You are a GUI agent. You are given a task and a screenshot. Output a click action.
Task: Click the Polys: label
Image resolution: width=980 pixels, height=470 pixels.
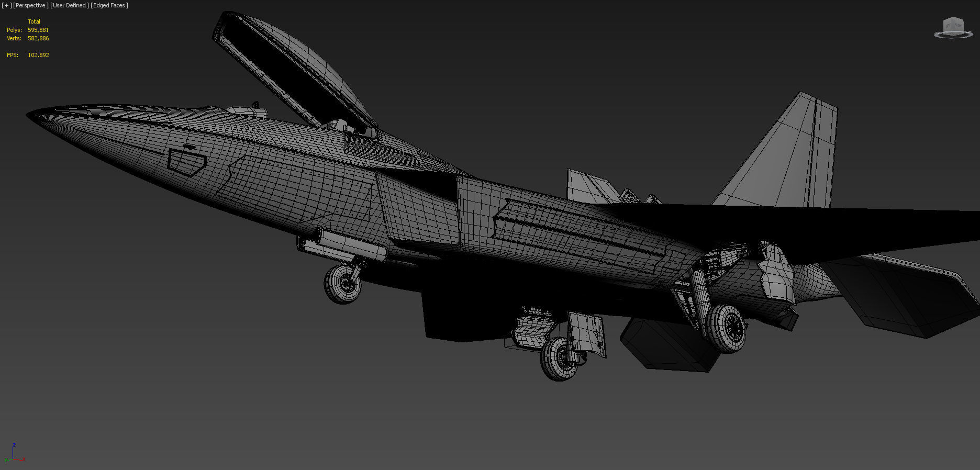point(14,30)
